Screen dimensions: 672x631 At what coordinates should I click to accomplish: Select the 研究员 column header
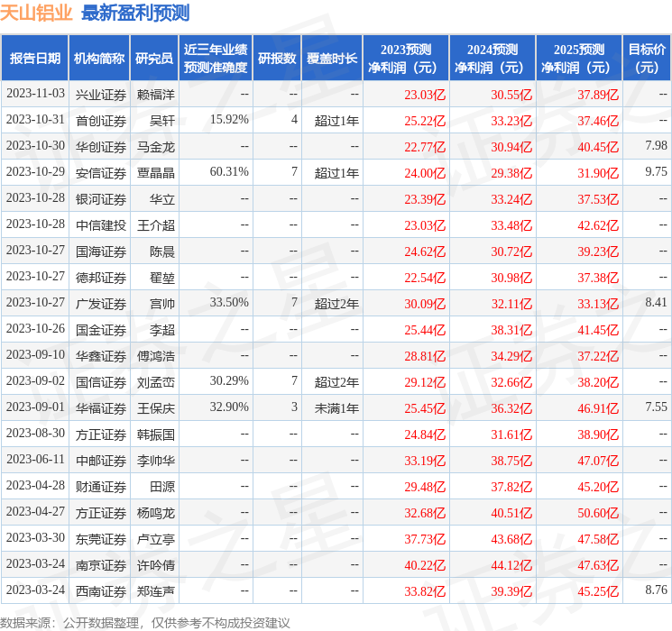point(154,59)
